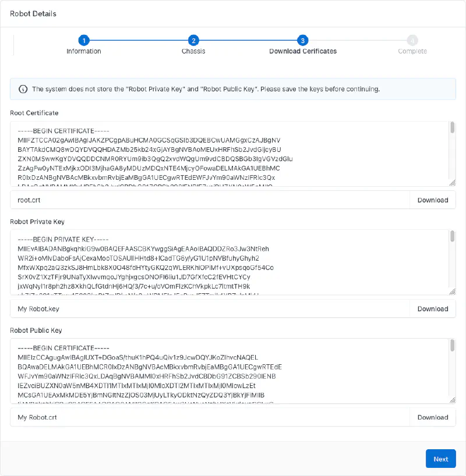This screenshot has width=466, height=476.
Task: Click the step 3 Download Certificates circle
Action: [x=303, y=40]
